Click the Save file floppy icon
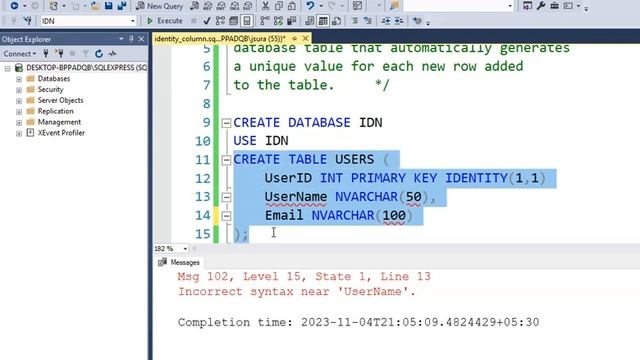Screen dimensions: 640x360 click(109, 6)
